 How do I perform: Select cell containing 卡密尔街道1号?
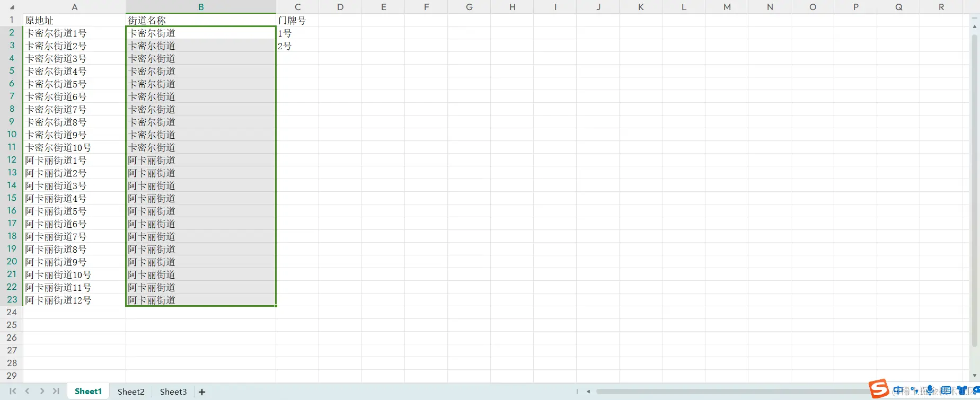click(75, 33)
